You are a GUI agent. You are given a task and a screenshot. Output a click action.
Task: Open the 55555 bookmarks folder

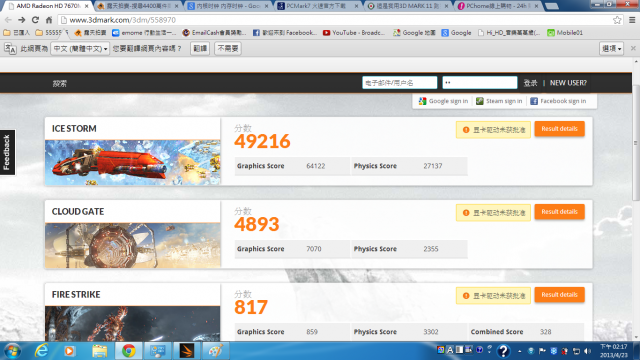(x=51, y=33)
